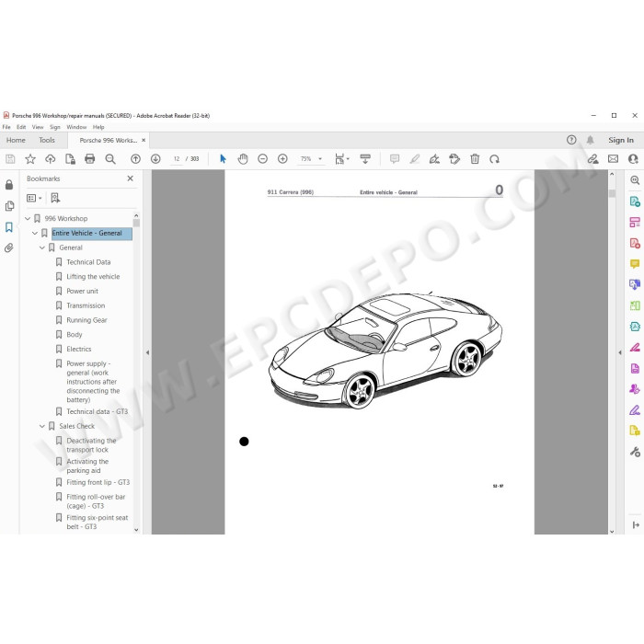Viewport: 644px width, 644px height.
Task: Open the Help menu
Action: tap(98, 127)
